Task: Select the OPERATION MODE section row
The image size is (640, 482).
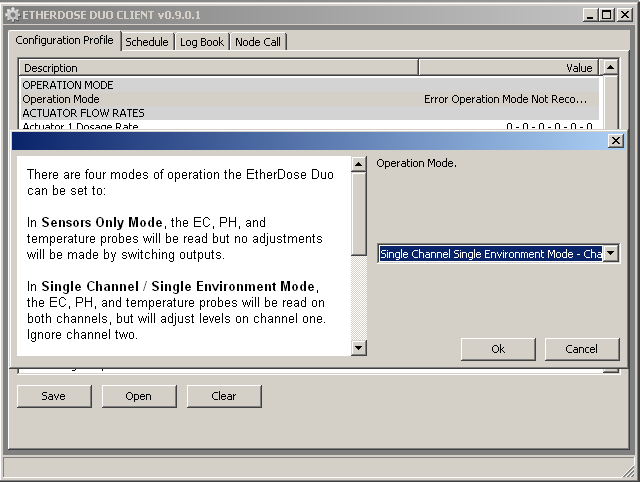Action: click(309, 85)
